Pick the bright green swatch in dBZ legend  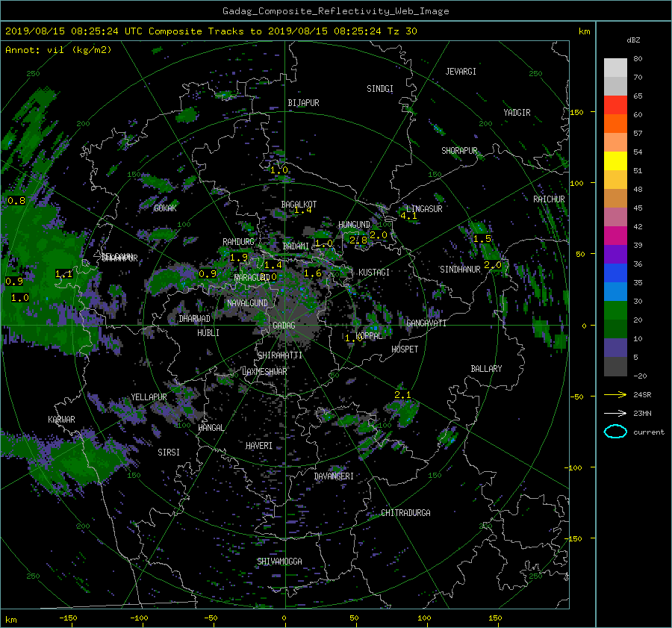click(x=615, y=310)
